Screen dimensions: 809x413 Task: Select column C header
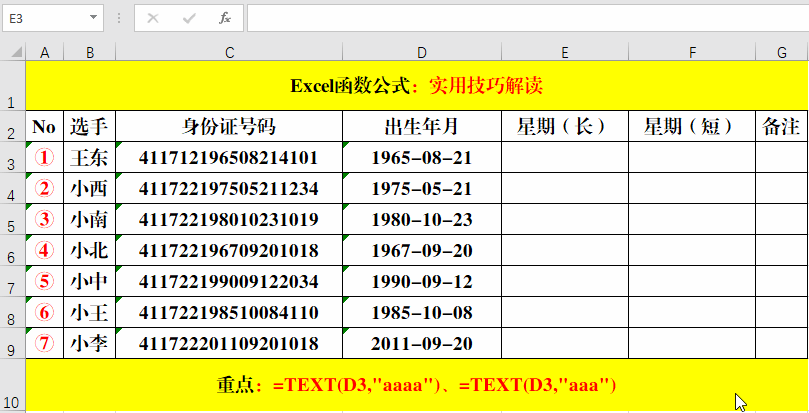229,52
